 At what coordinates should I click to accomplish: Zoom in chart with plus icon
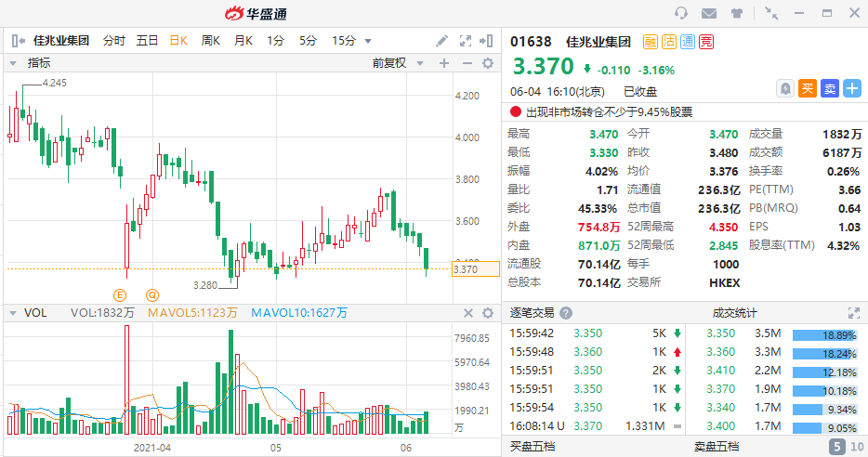click(444, 63)
